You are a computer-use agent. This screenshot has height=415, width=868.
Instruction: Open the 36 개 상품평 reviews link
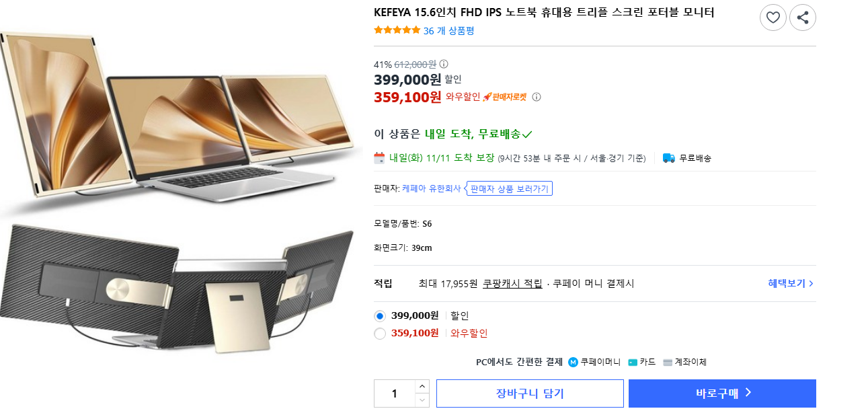pos(448,30)
